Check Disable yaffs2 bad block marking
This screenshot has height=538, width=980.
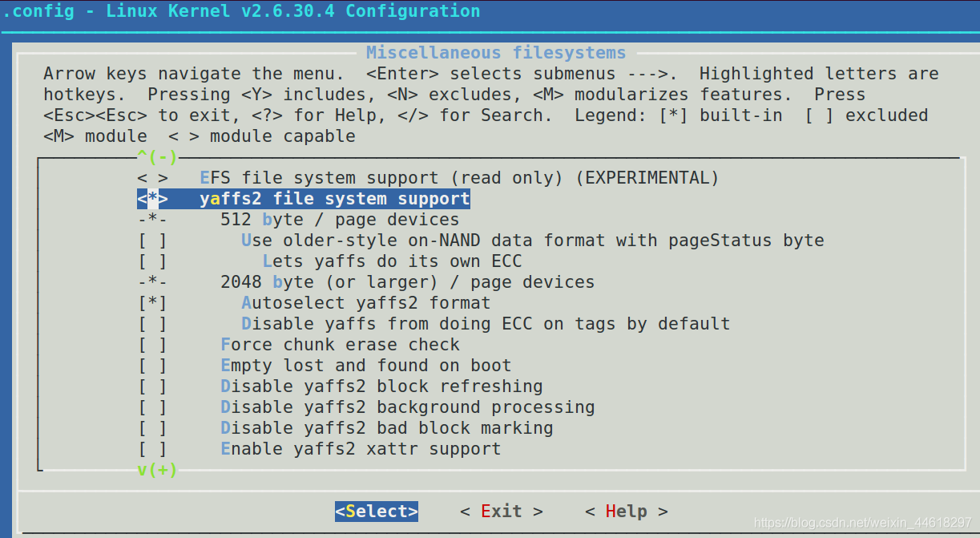(x=152, y=428)
